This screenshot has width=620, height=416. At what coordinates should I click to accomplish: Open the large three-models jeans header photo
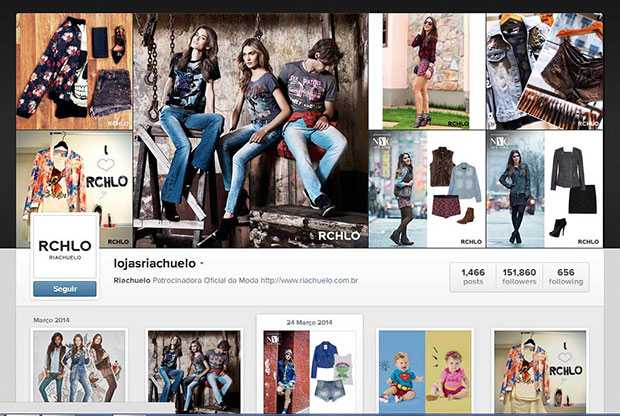[x=251, y=130]
